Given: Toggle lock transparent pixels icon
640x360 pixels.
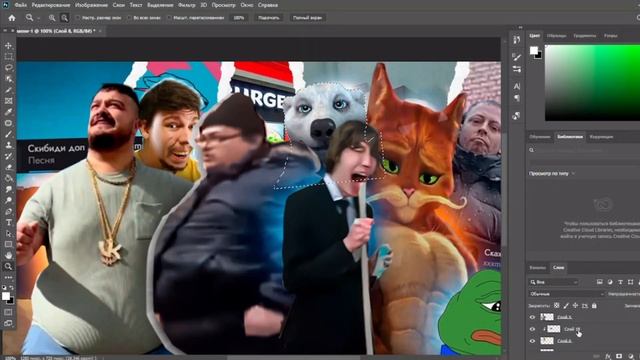Looking at the screenshot, I should tap(556, 305).
